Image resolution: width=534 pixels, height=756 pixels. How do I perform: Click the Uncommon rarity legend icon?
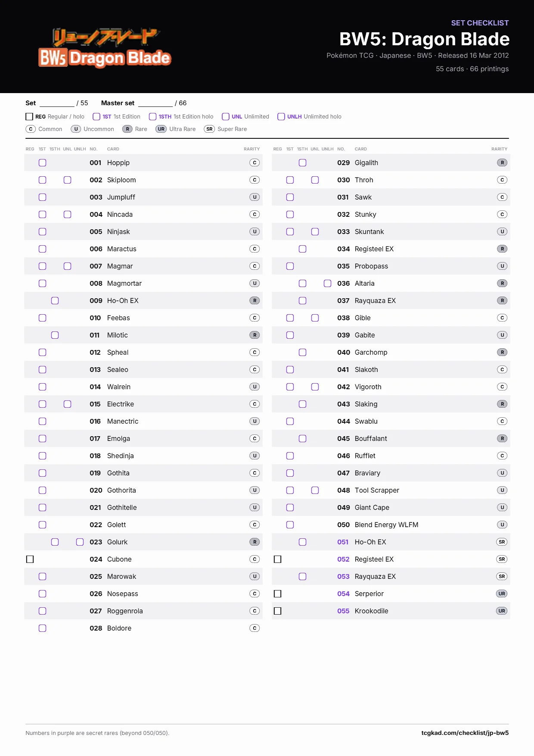76,129
